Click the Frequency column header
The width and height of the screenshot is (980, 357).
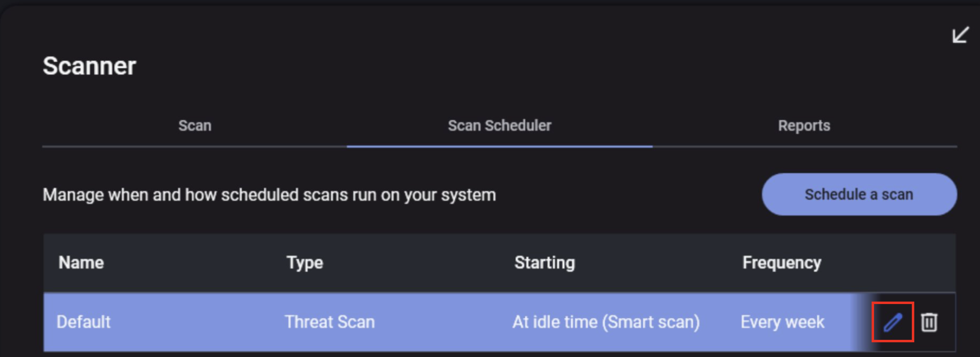tap(781, 263)
